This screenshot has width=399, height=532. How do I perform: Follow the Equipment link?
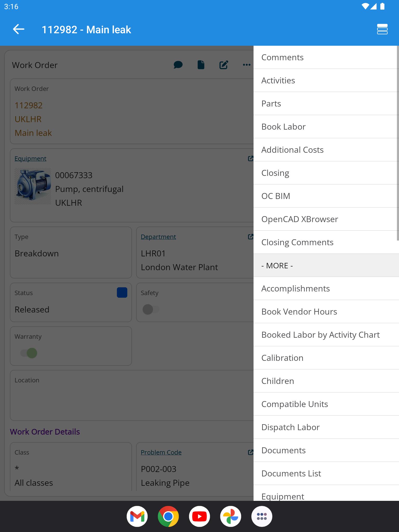(x=30, y=158)
